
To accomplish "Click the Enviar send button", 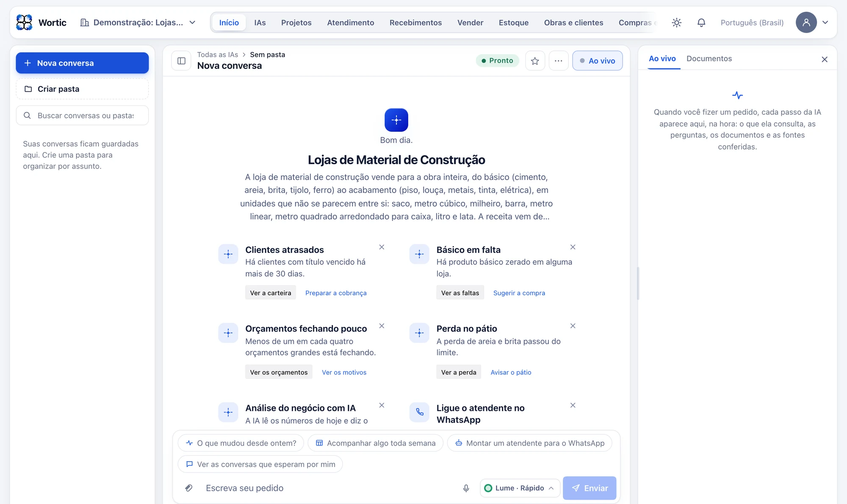I will [589, 488].
